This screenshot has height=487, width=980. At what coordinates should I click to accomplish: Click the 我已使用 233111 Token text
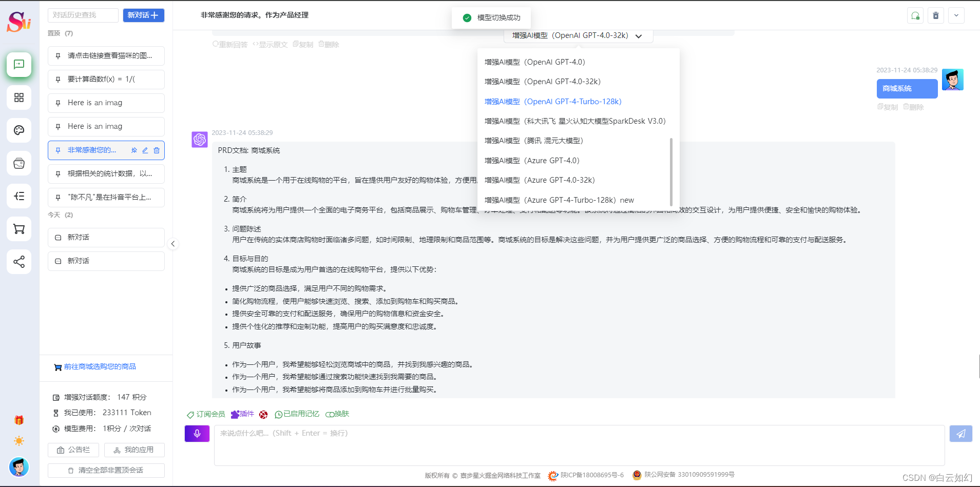click(x=102, y=413)
